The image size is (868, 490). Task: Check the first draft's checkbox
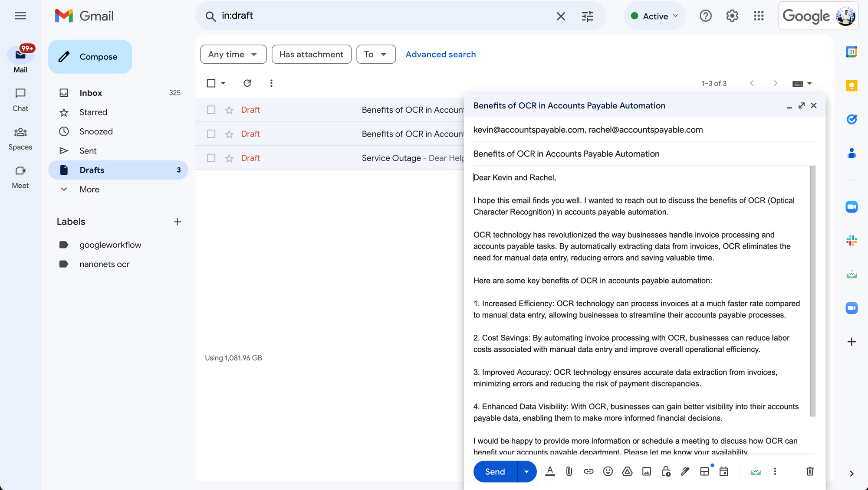pos(211,110)
